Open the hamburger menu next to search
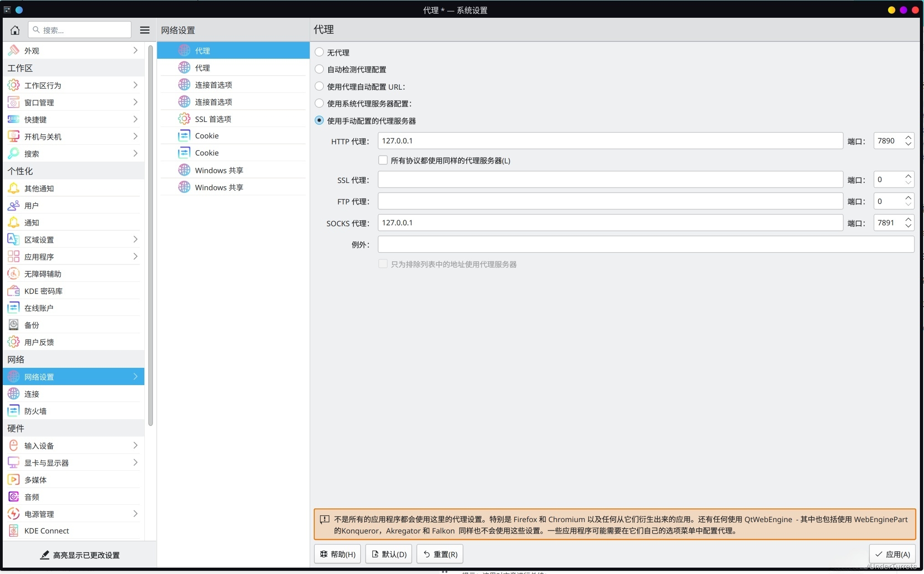Screen dimensions: 924x574 [144, 30]
